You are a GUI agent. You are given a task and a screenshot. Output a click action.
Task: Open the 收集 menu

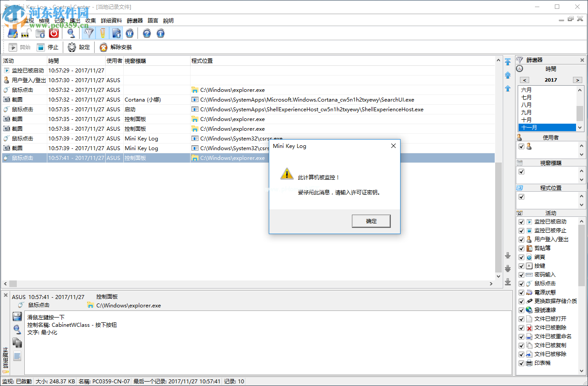coord(91,20)
